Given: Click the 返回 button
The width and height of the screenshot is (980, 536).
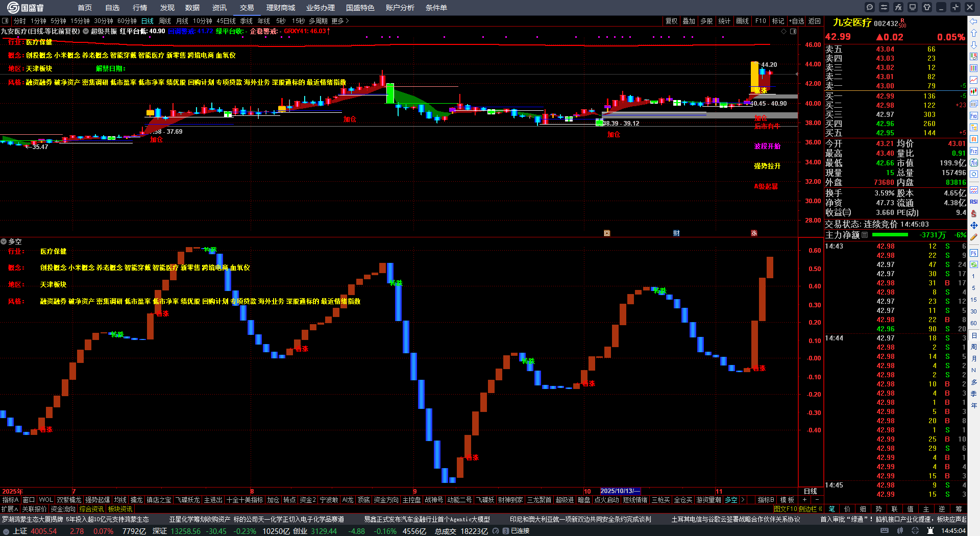Looking at the screenshot, I should (815, 21).
